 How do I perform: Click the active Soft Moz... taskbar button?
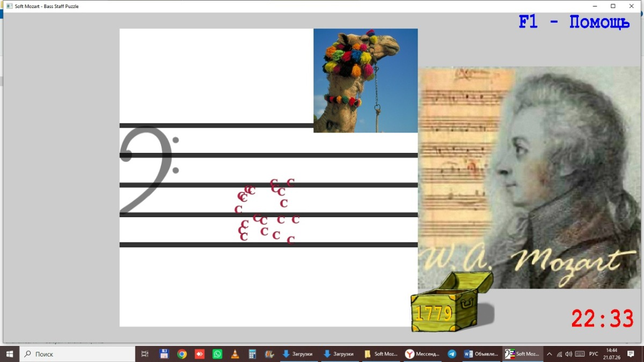click(523, 354)
